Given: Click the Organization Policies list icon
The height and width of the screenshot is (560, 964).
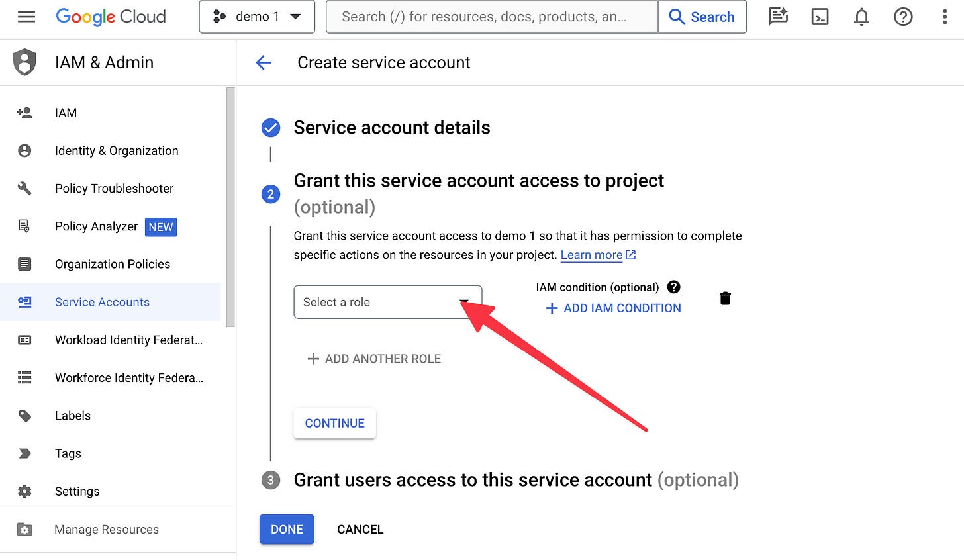Looking at the screenshot, I should tap(24, 264).
